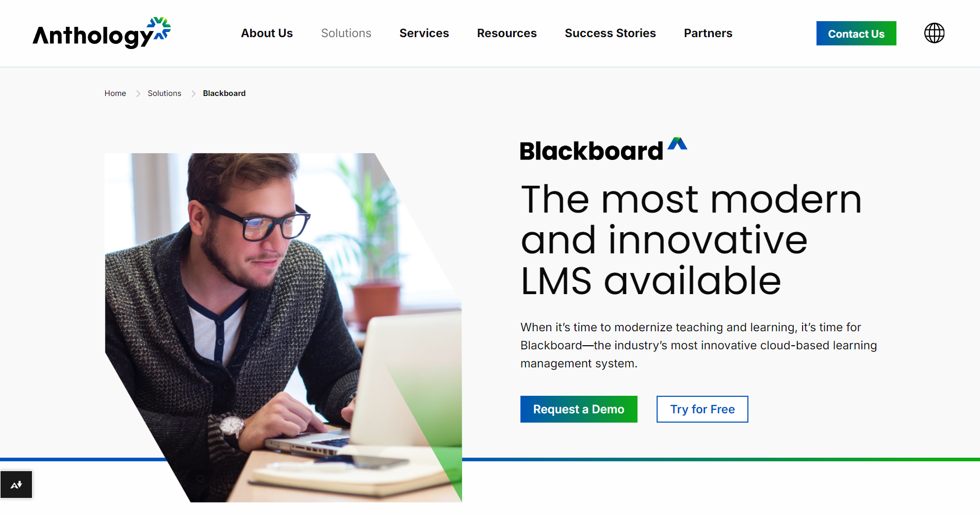Click the Try for Free button
The image size is (980, 516).
click(701, 409)
